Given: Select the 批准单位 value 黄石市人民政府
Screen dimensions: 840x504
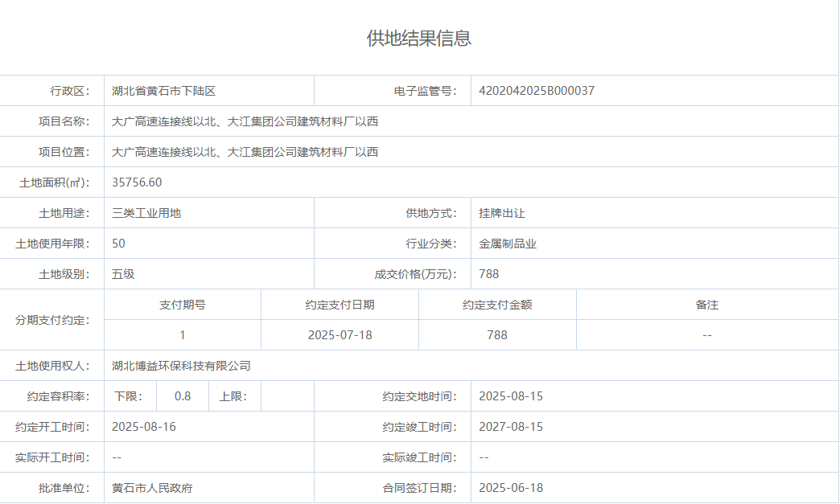Looking at the screenshot, I should click(152, 488).
